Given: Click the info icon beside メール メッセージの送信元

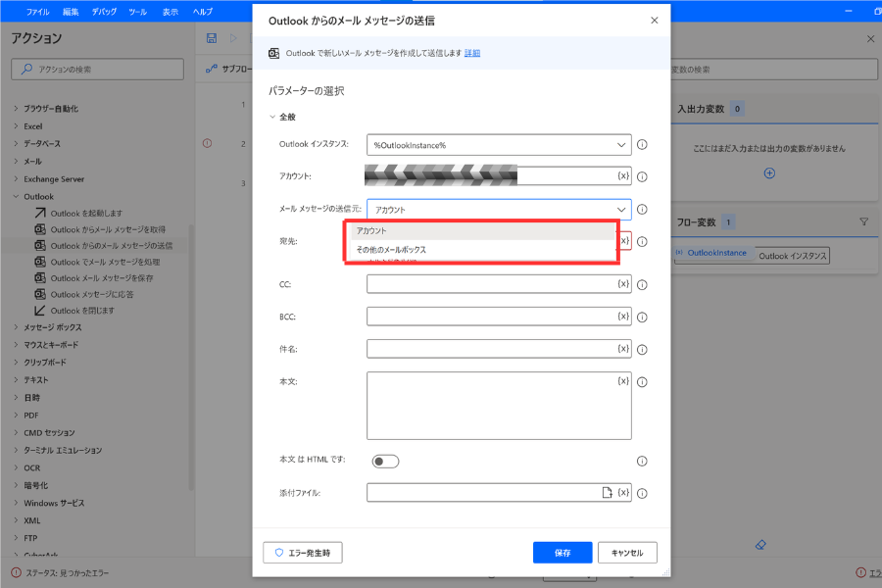Looking at the screenshot, I should click(642, 210).
